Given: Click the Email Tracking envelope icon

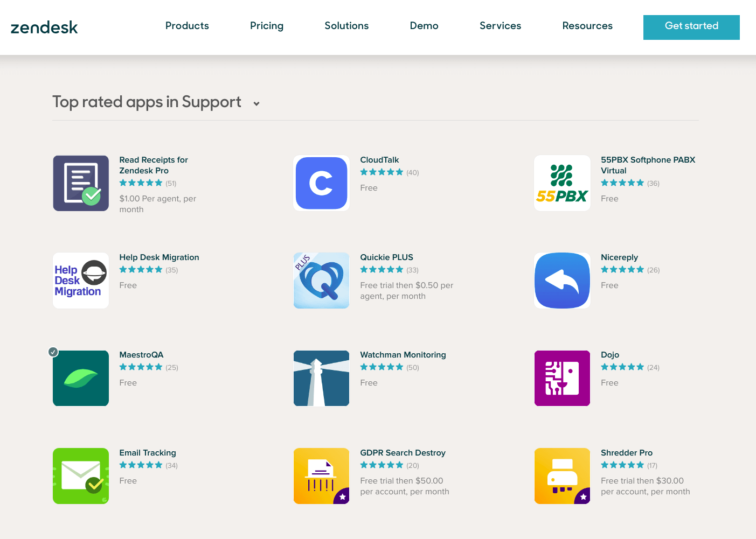Looking at the screenshot, I should click(81, 476).
